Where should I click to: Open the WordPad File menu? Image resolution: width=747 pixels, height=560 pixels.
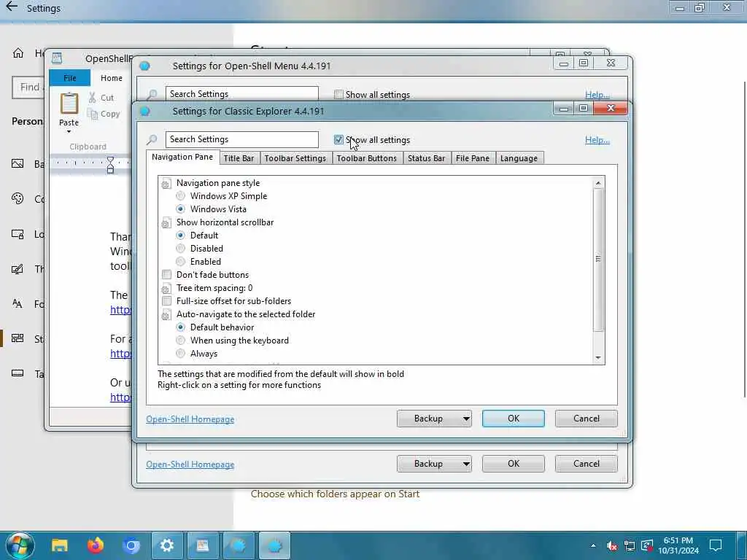70,78
